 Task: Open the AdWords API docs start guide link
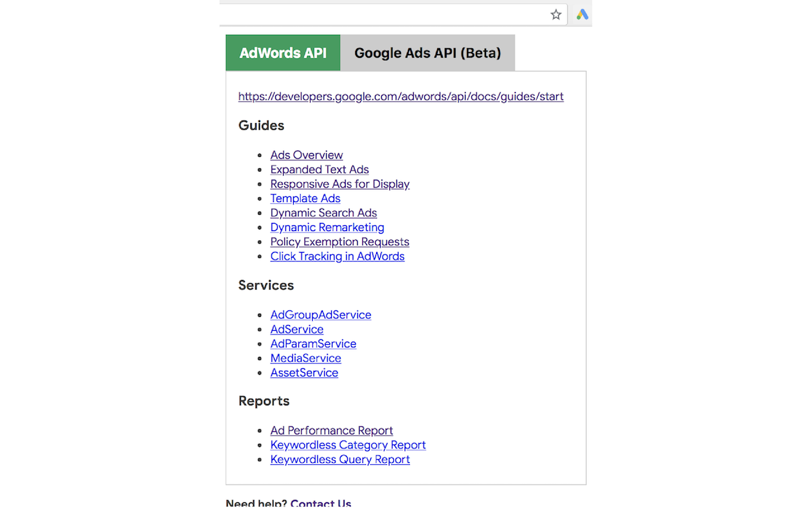[400, 97]
